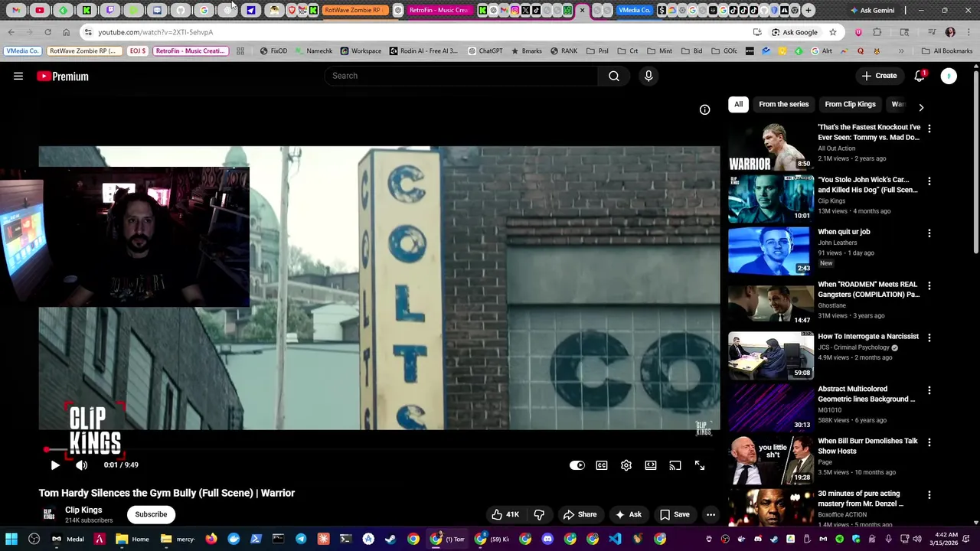Subscribe to Clip Kings
The height and width of the screenshot is (551, 980).
point(151,514)
